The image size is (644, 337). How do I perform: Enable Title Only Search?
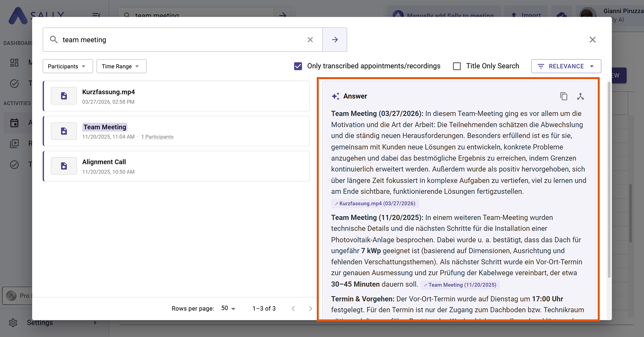point(457,66)
